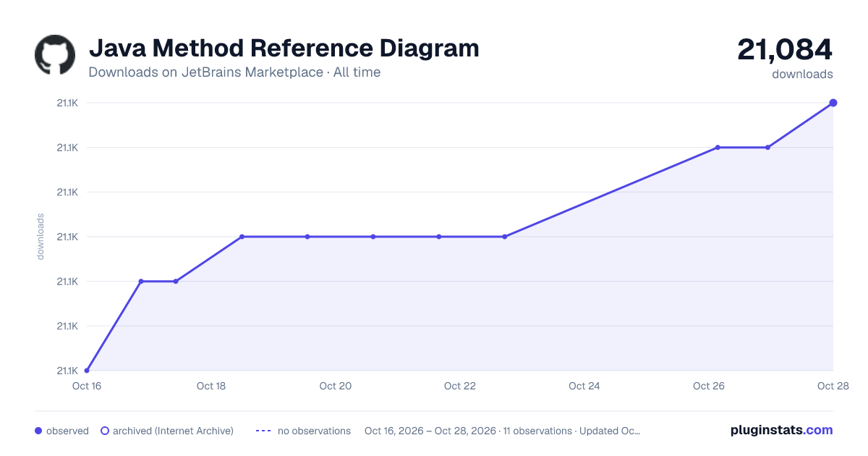Click the 'no observations' legend text
Viewport: 868px width, 456px height.
314,431
